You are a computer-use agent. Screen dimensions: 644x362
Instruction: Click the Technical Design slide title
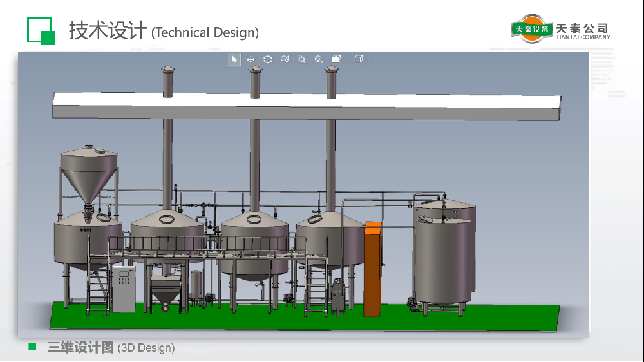point(164,31)
